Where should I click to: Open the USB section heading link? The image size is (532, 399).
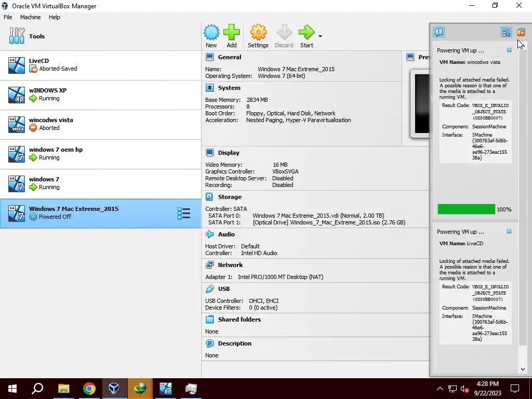[224, 289]
